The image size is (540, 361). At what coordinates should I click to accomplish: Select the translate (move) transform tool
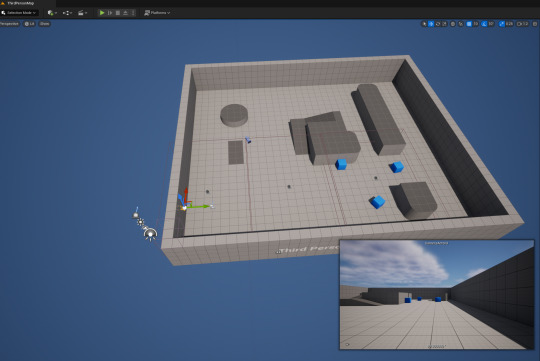pyautogui.click(x=431, y=24)
